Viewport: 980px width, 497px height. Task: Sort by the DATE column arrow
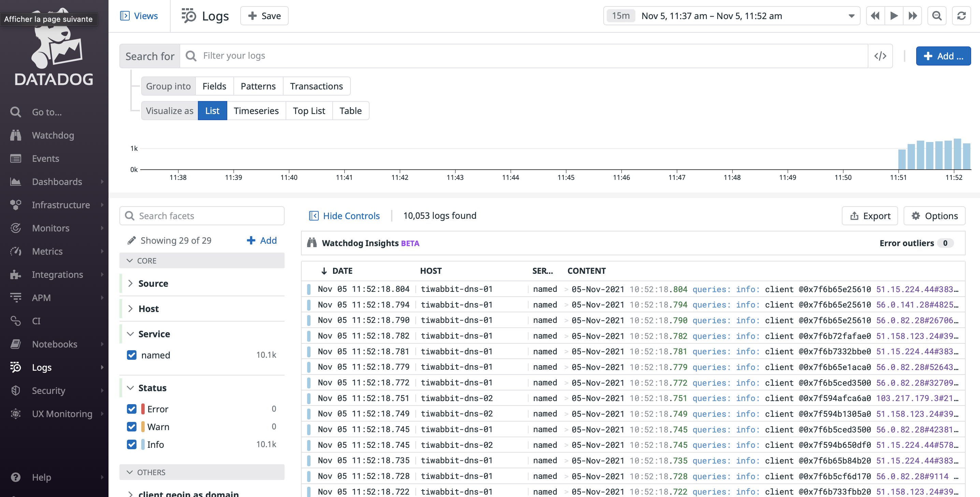click(324, 271)
